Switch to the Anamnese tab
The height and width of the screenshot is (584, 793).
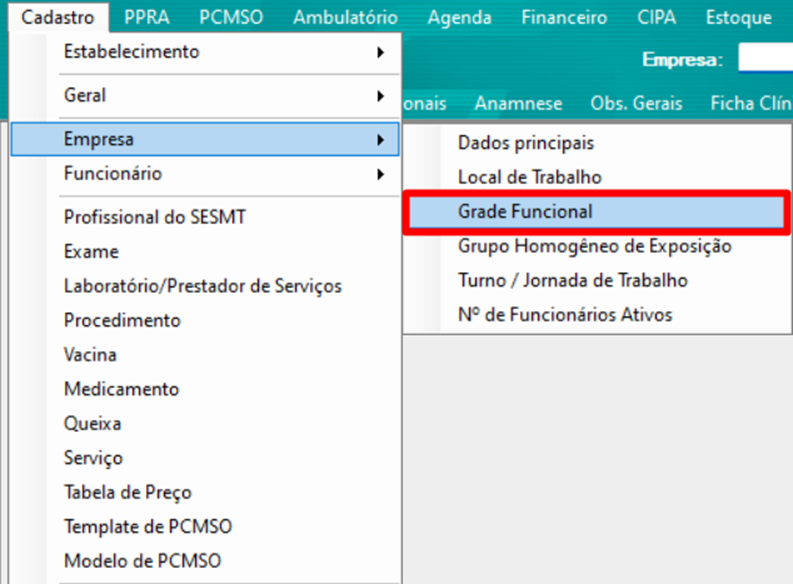tap(518, 104)
